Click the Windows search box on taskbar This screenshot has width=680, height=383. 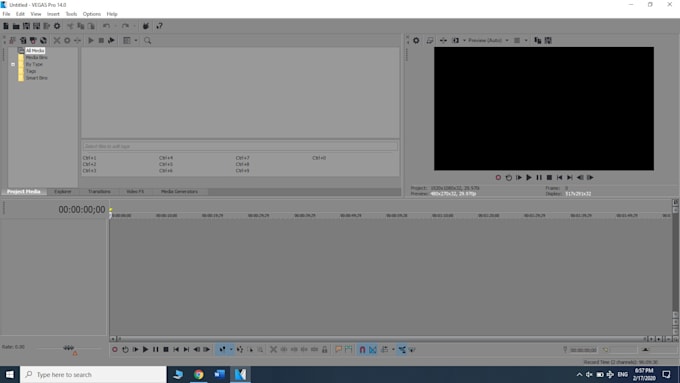click(x=93, y=374)
